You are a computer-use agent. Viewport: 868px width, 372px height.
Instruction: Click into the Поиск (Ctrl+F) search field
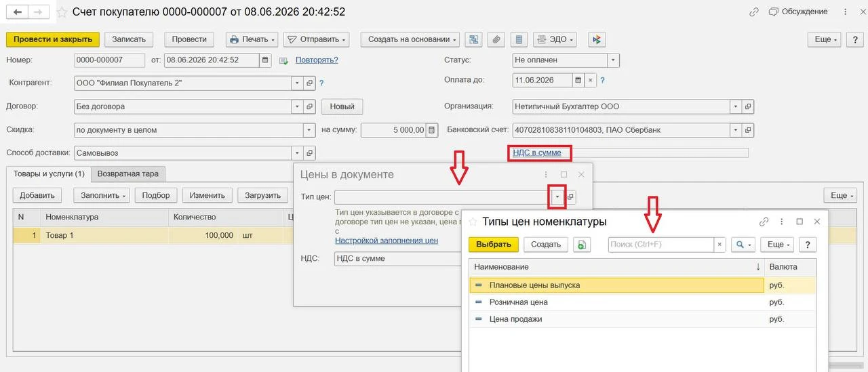point(661,245)
